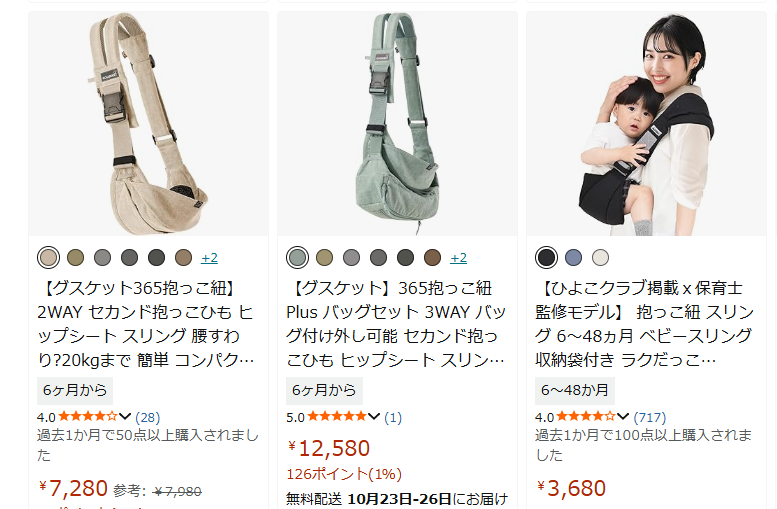This screenshot has height=509, width=777.
Task: Select mint green swatch on second sling
Action: (297, 258)
